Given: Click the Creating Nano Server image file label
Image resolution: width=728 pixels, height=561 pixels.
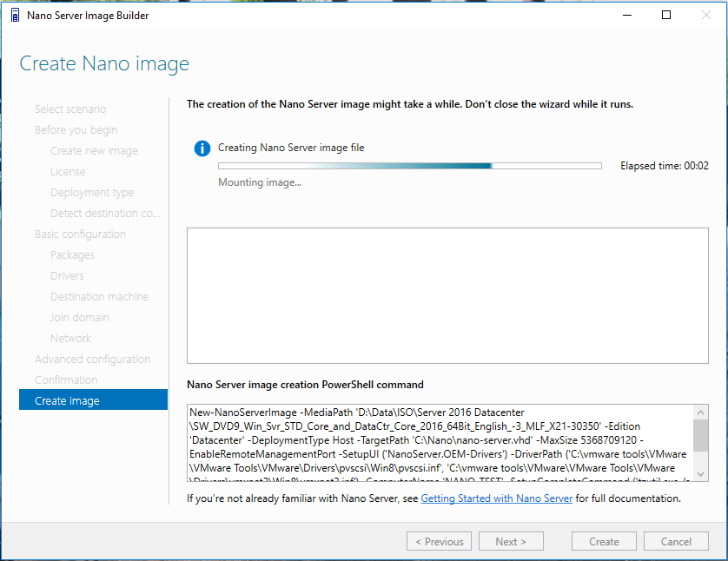Looking at the screenshot, I should click(x=291, y=148).
